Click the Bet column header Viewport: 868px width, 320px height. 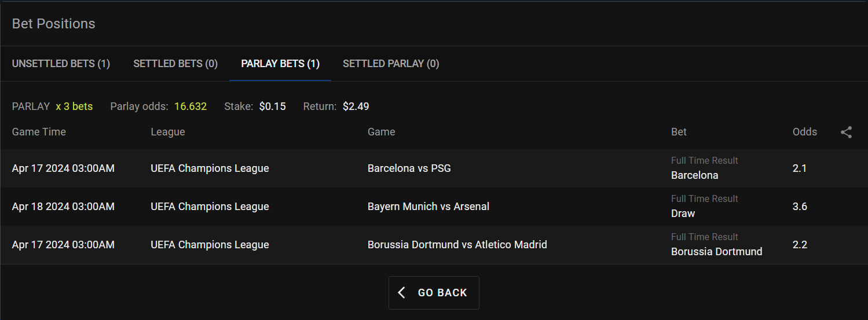pyautogui.click(x=679, y=132)
